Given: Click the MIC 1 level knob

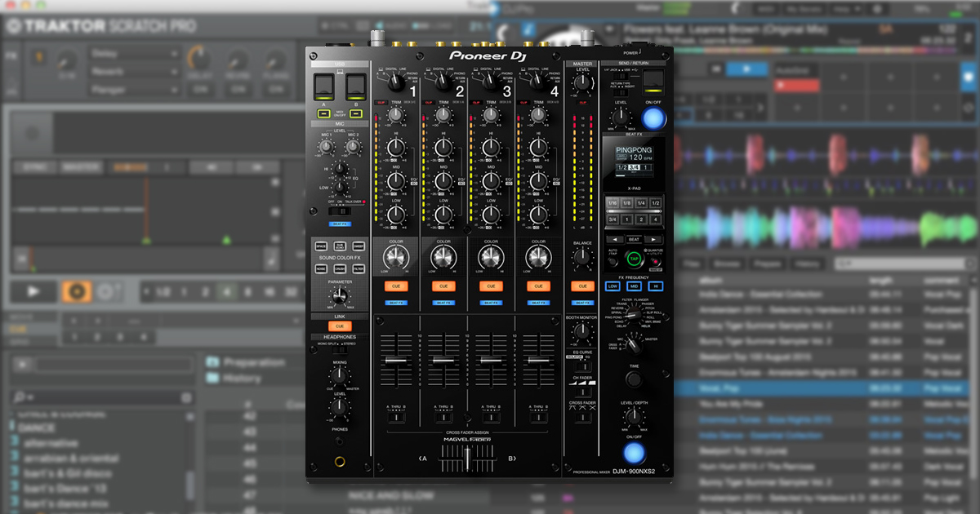Looking at the screenshot, I should click(x=326, y=147).
